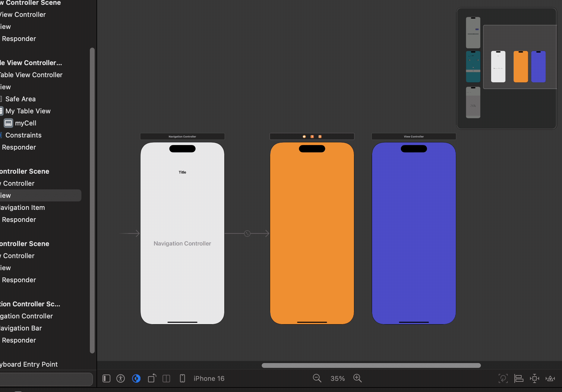
Task: Zoom in the storyboard canvas
Action: tap(358, 378)
